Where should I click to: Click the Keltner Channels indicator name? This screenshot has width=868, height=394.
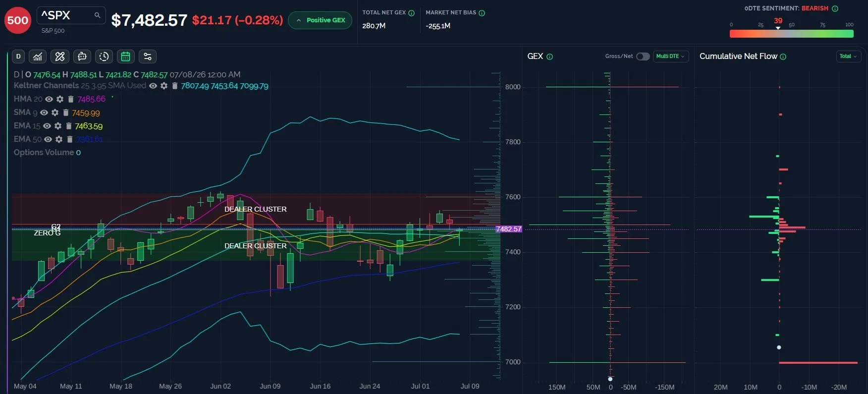[46, 86]
